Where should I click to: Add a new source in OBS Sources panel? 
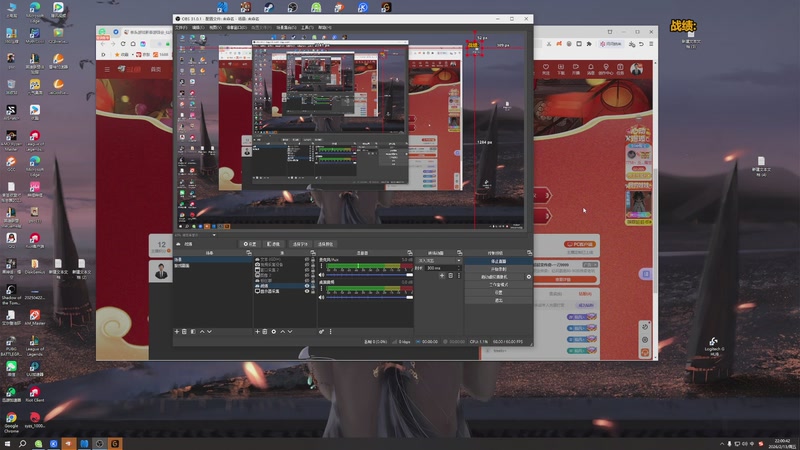[257, 332]
